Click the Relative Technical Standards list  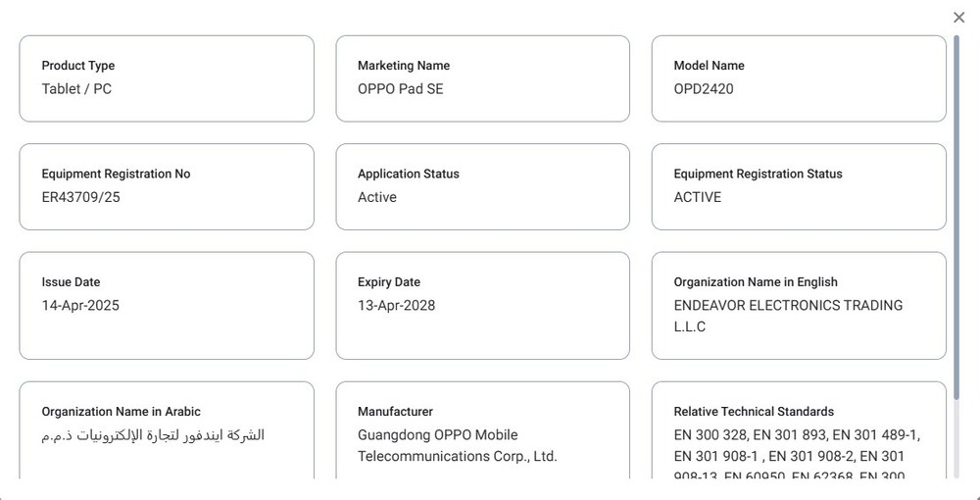click(797, 456)
